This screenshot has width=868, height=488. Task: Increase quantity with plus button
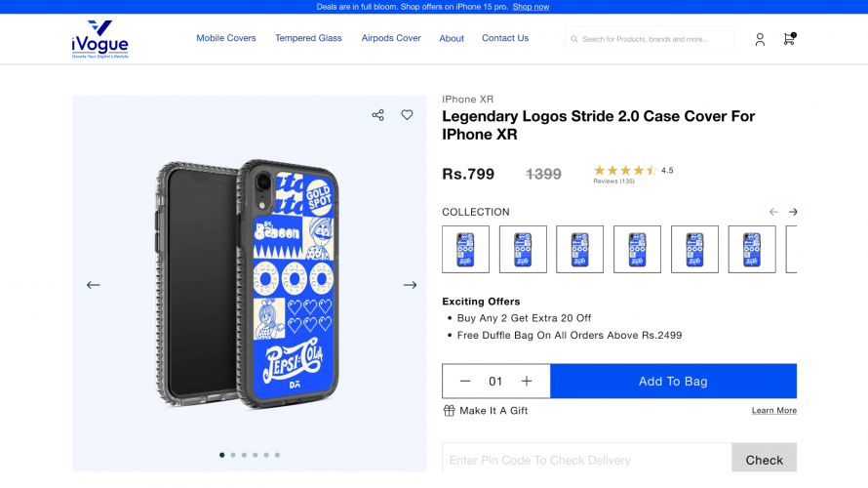point(527,382)
